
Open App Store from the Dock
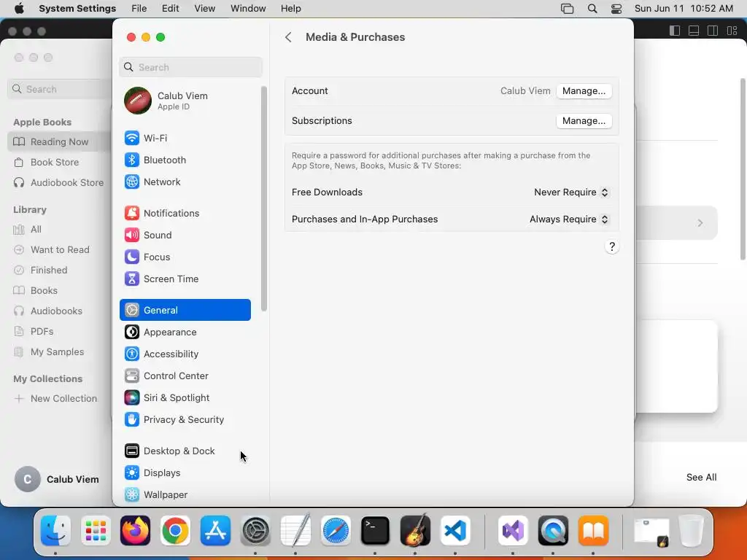(215, 531)
